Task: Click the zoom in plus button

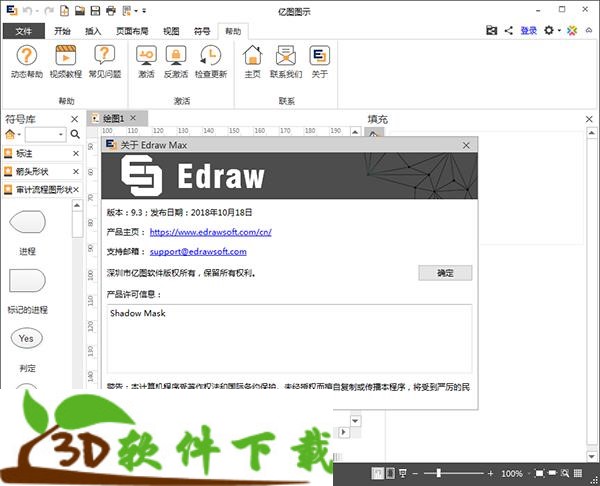Action: tap(491, 473)
